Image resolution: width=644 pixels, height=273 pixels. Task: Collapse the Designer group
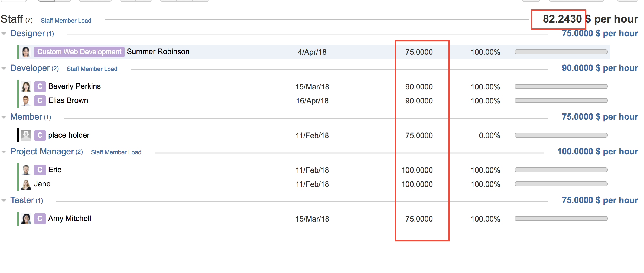pyautogui.click(x=4, y=34)
